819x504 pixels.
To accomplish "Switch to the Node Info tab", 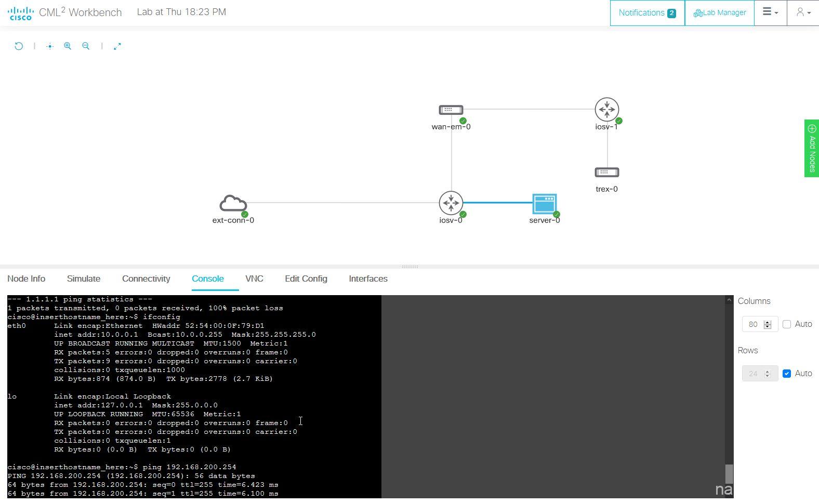I will 26,279.
